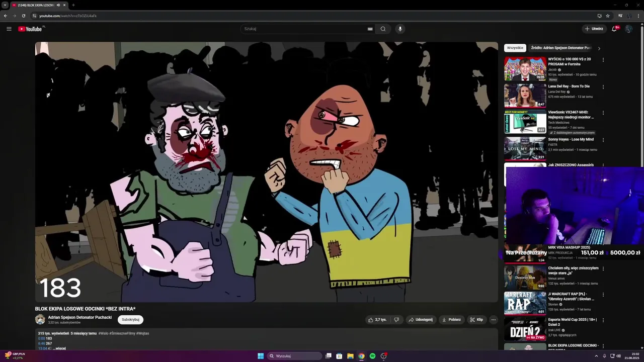Open Chrome profile avatar in toolbar
The image size is (644, 362).
(628, 16)
